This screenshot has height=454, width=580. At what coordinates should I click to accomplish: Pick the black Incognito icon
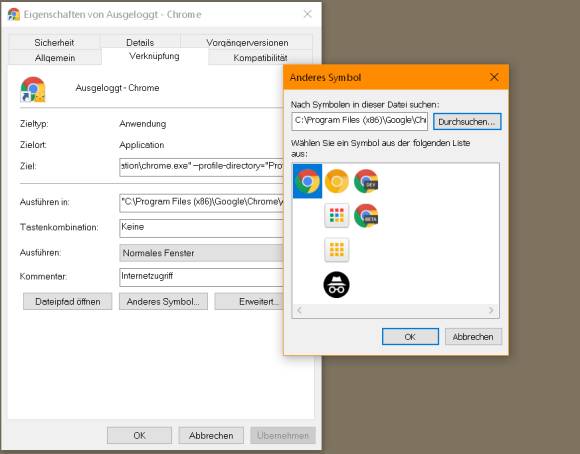337,285
